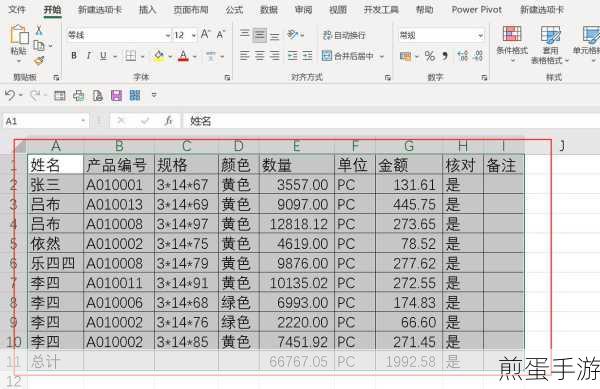Click print preview icon in quick toolbar
Image resolution: width=600 pixels, height=389 pixels.
98,95
